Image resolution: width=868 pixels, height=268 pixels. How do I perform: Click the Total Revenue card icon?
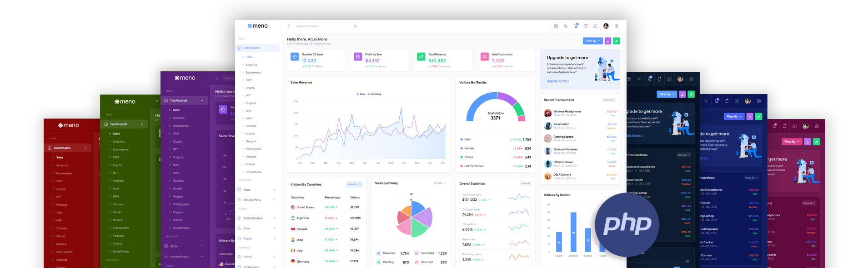(x=421, y=57)
